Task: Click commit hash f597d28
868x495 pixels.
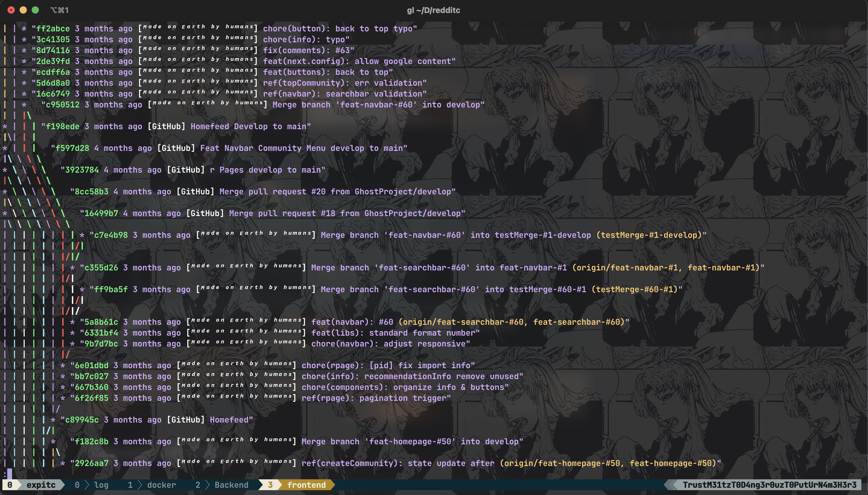Action: pos(72,148)
